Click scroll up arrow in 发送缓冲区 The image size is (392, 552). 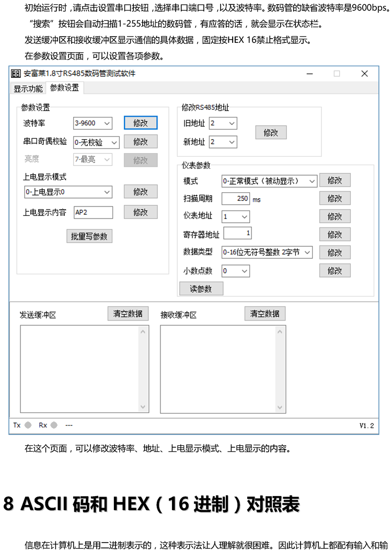[x=143, y=331]
